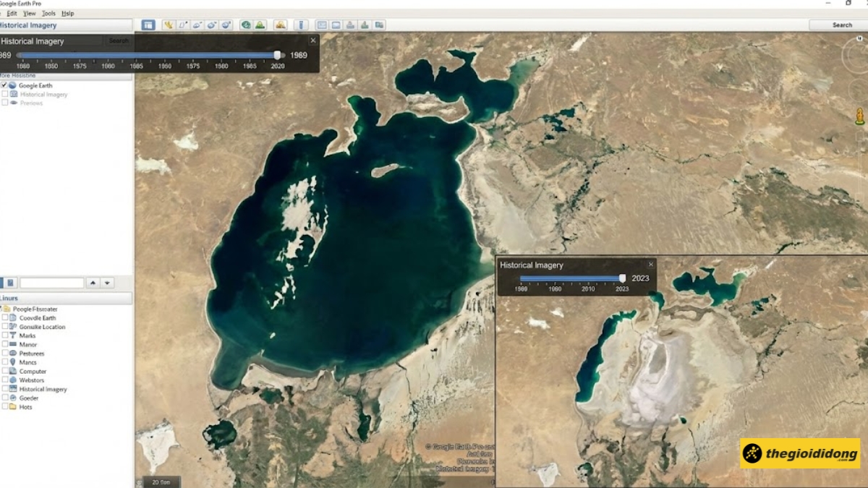This screenshot has width=868, height=488.
Task: Open the Show Historical Imagery clock tool
Action: click(244, 24)
